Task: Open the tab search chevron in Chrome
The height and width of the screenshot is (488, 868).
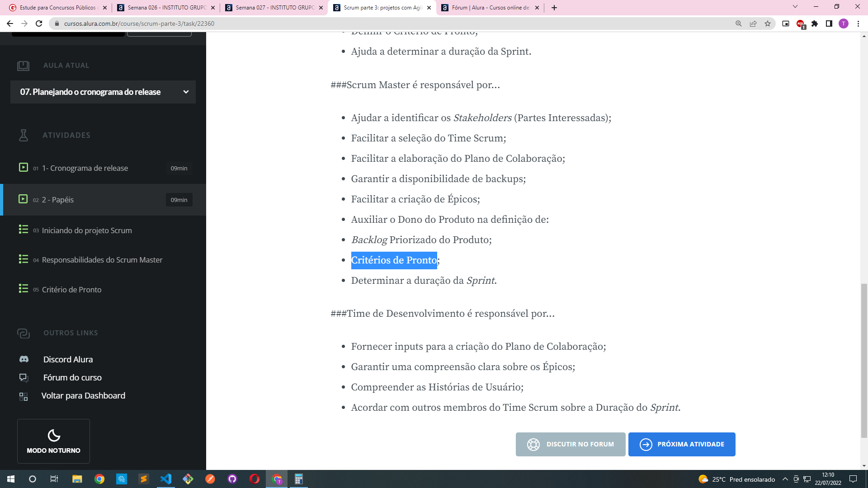Action: [x=795, y=7]
